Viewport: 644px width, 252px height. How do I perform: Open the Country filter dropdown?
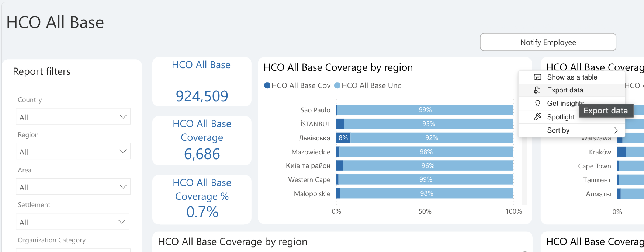click(73, 116)
